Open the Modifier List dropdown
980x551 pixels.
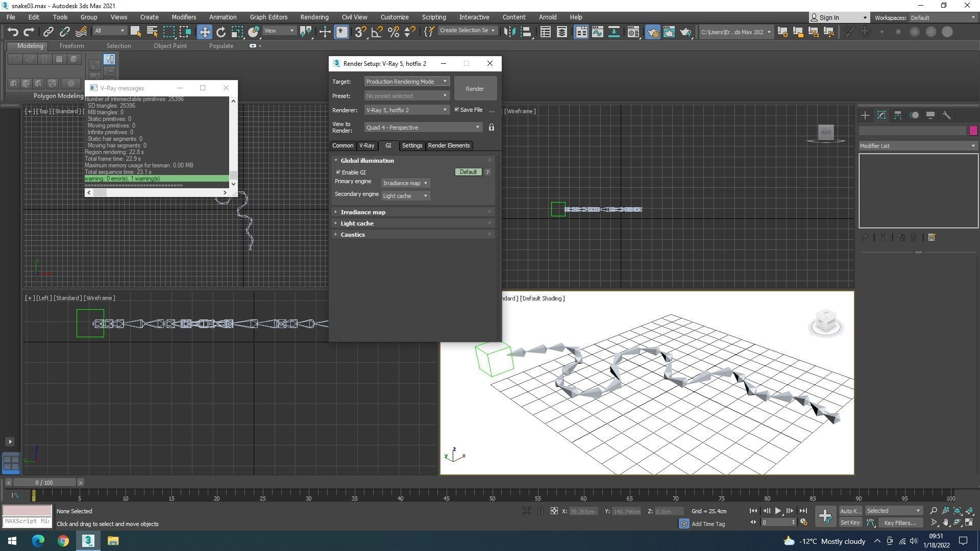point(918,146)
